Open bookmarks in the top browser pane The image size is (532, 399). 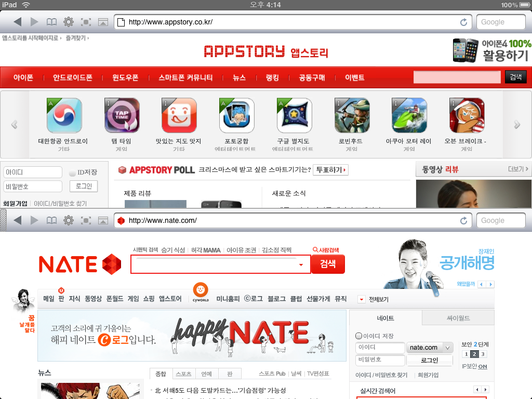tap(51, 22)
